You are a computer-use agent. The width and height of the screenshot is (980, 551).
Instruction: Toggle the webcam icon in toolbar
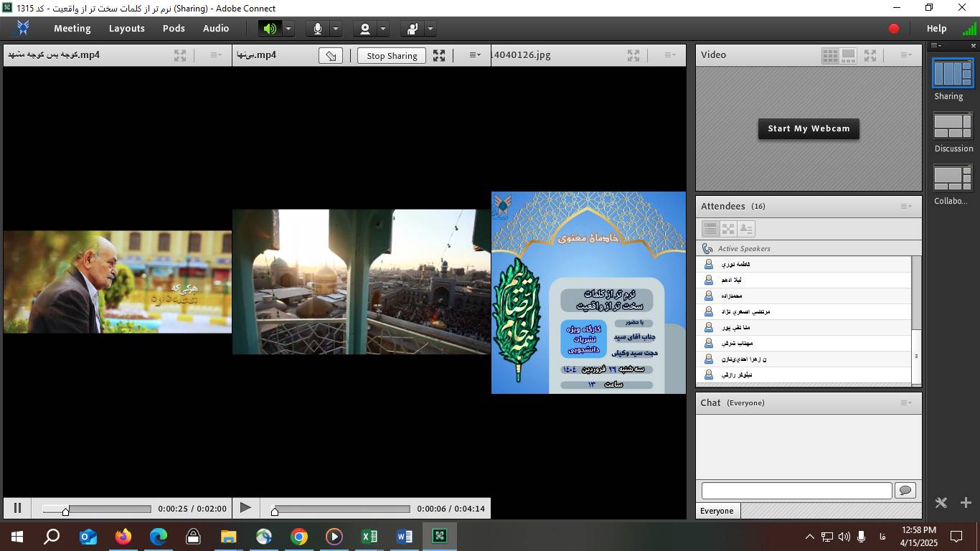pos(365,29)
